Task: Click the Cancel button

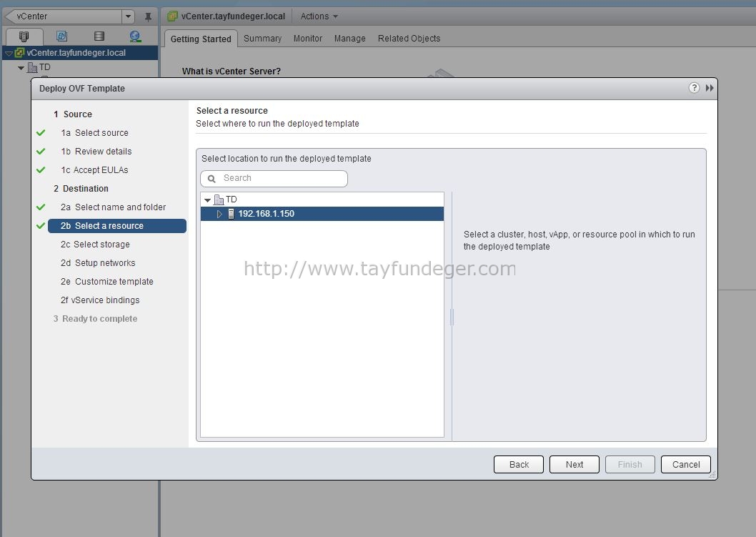Action: click(x=685, y=464)
